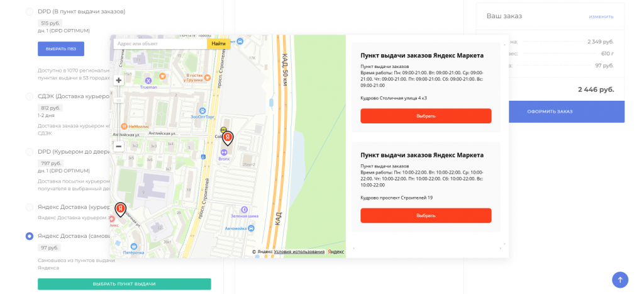Viewport: 644px width, 294px height.
Task: Click the Yandex pickup marker near Bronx
Action: point(228,139)
